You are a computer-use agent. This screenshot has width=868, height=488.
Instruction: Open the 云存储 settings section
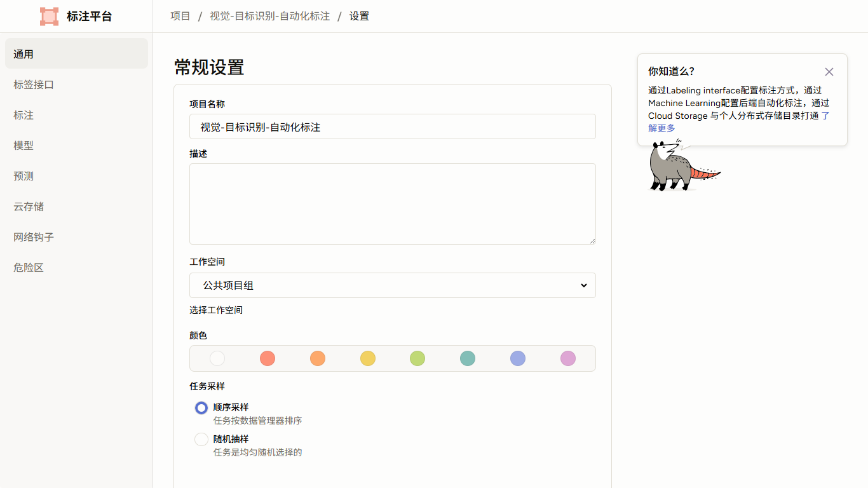click(76, 207)
